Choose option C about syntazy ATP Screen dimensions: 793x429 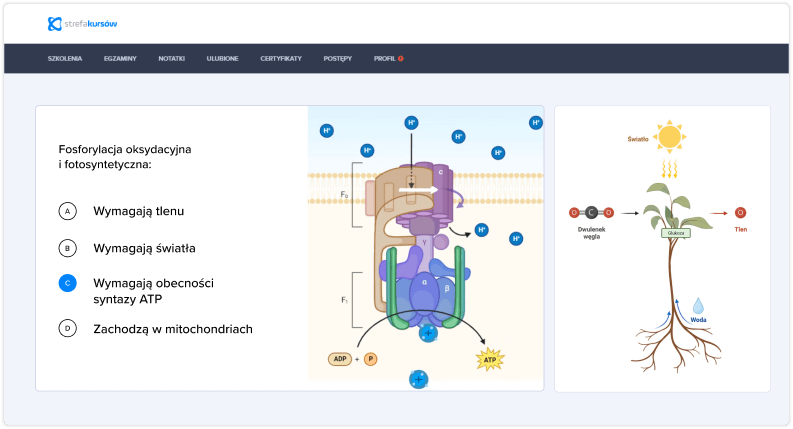(68, 283)
